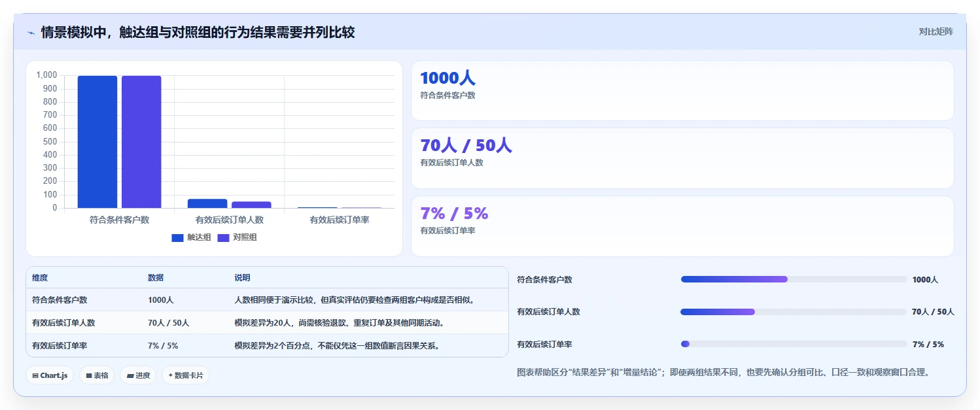This screenshot has height=410, width=980.
Task: Click the 对照组 bar for 符合条件客户数
Action: point(141,142)
